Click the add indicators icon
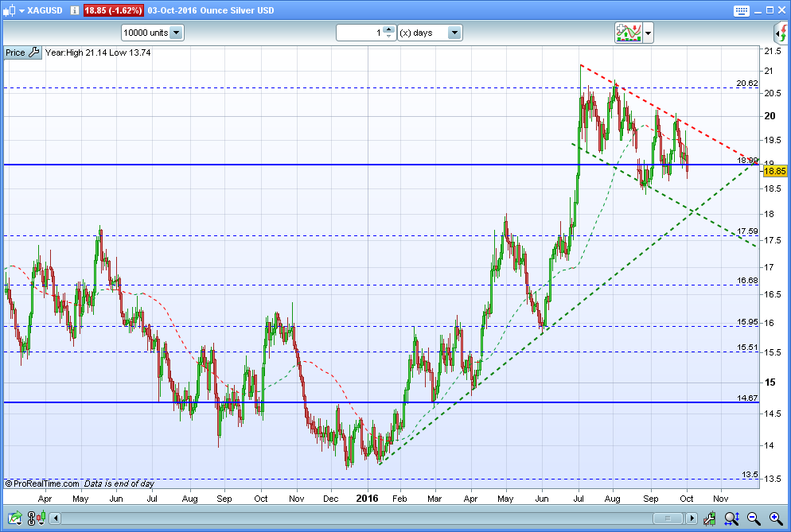 (x=628, y=33)
